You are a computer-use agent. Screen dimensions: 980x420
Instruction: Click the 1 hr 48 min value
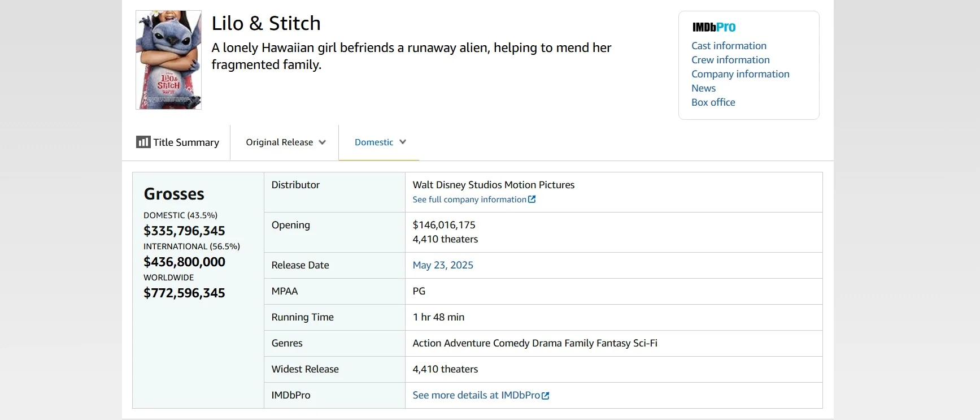click(x=438, y=317)
